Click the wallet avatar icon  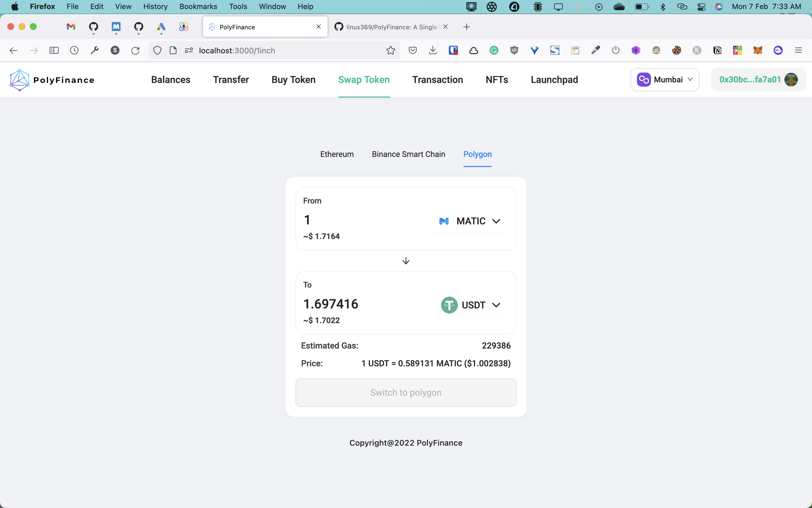click(x=791, y=80)
